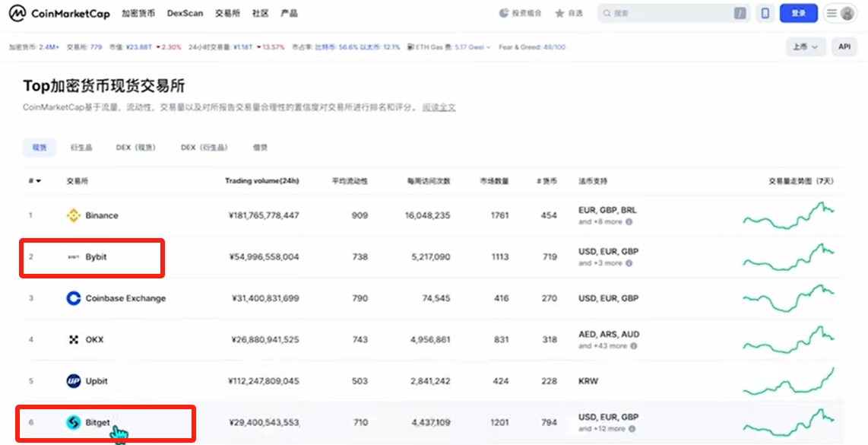Sort by 市场数量 column header

(494, 181)
